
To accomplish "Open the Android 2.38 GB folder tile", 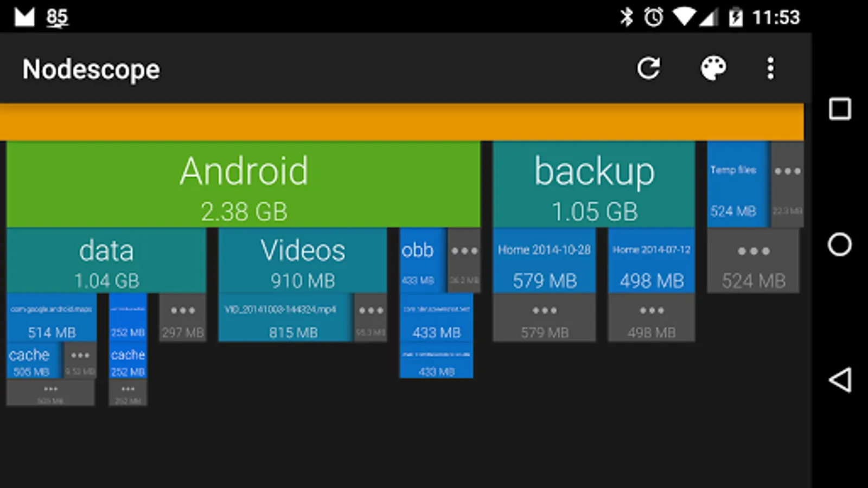I will click(x=243, y=184).
